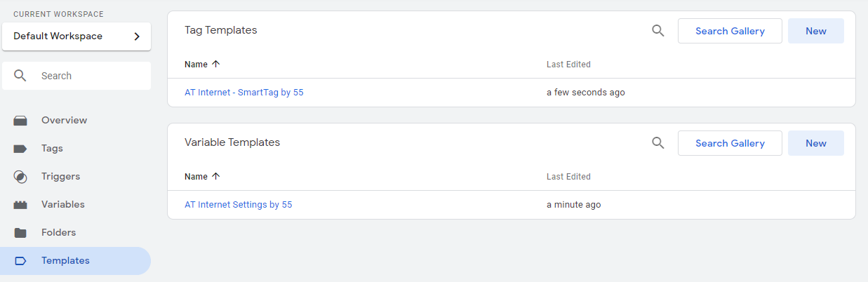
Task: Sort Tag Templates by Name arrow
Action: 216,64
